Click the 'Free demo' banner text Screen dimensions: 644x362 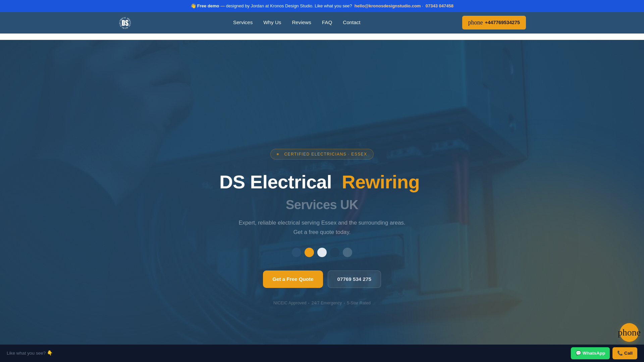click(x=208, y=6)
